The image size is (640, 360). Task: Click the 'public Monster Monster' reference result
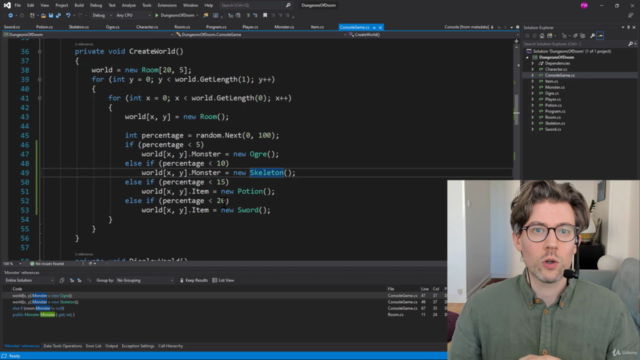coord(43,315)
